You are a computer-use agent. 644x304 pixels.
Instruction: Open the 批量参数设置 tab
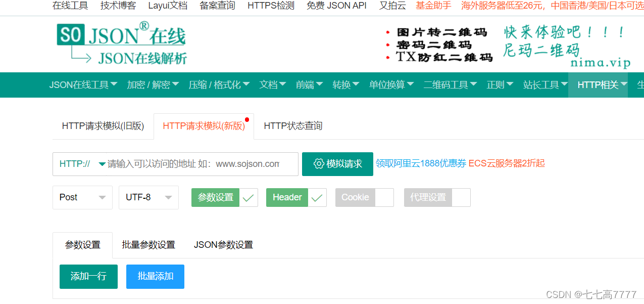pyautogui.click(x=149, y=244)
